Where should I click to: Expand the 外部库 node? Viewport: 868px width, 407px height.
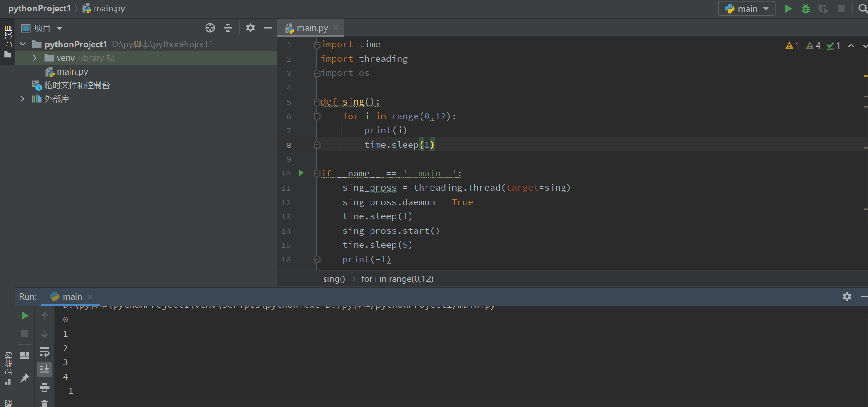tap(22, 99)
